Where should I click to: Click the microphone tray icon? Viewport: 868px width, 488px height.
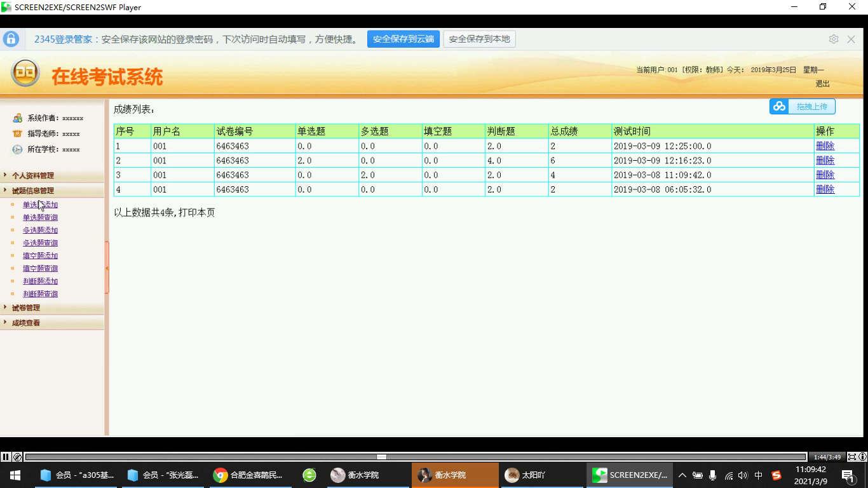(x=713, y=475)
